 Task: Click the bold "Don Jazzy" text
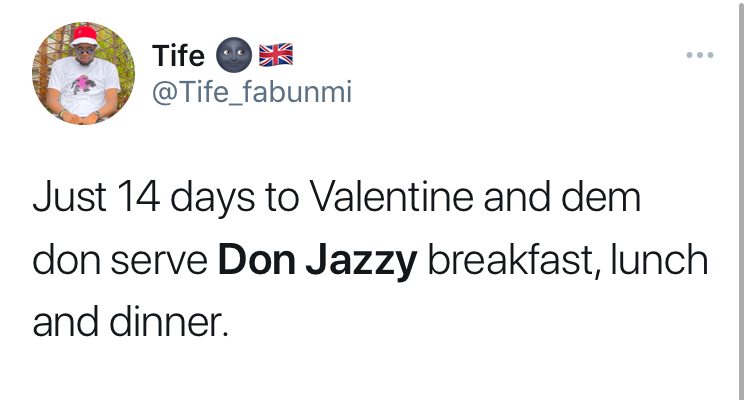317,262
